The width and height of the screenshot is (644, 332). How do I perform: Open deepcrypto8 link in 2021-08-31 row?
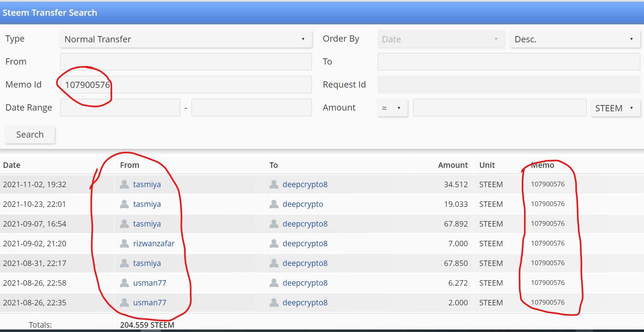[305, 263]
